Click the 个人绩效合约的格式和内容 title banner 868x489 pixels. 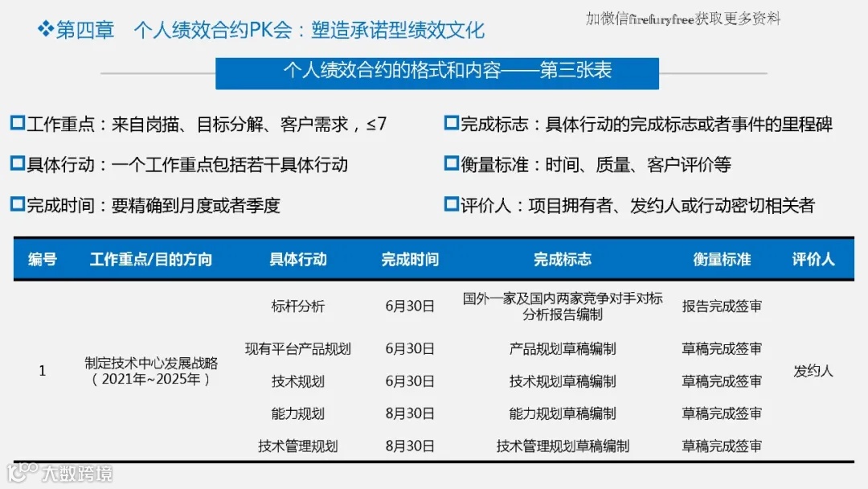(436, 72)
